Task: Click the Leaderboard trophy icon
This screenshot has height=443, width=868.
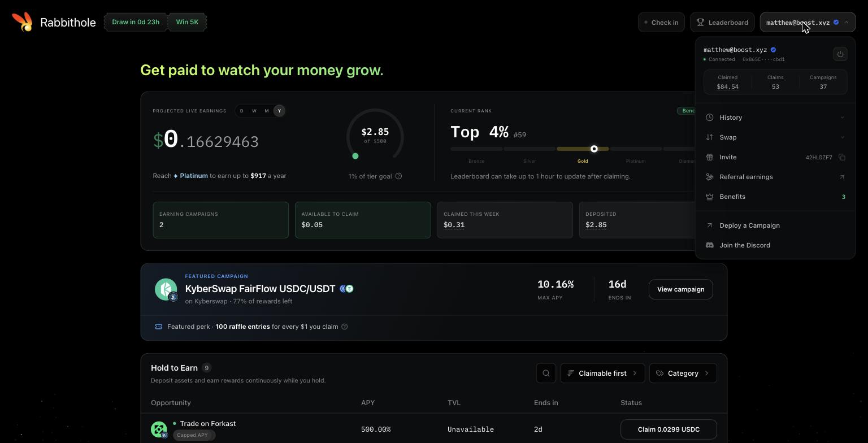Action: [701, 23]
